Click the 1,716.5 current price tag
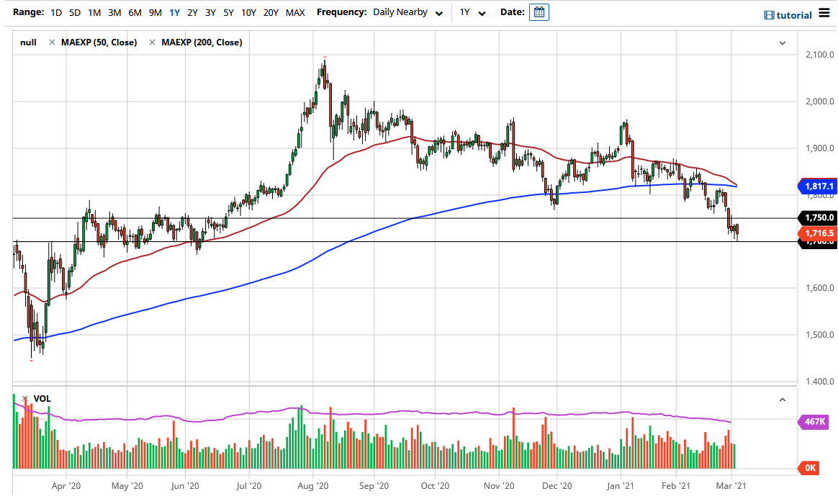This screenshot has width=838, height=504. 818,233
